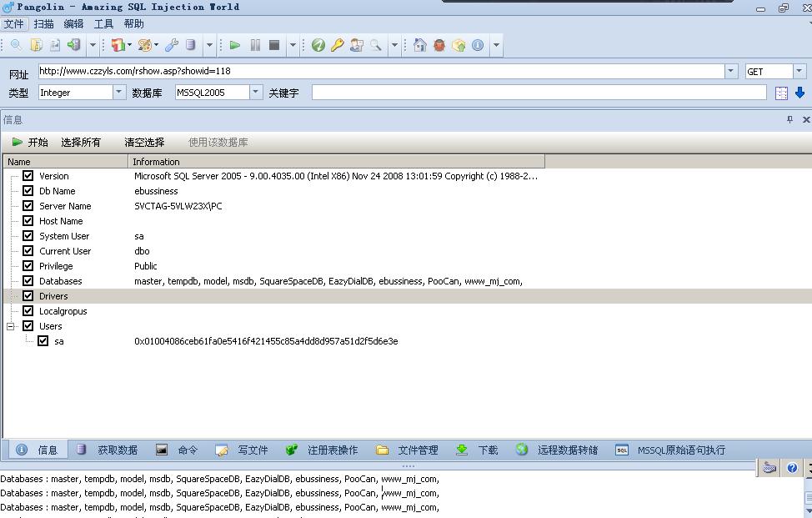The height and width of the screenshot is (518, 812).
Task: Pause the running injection scan
Action: coord(255,45)
